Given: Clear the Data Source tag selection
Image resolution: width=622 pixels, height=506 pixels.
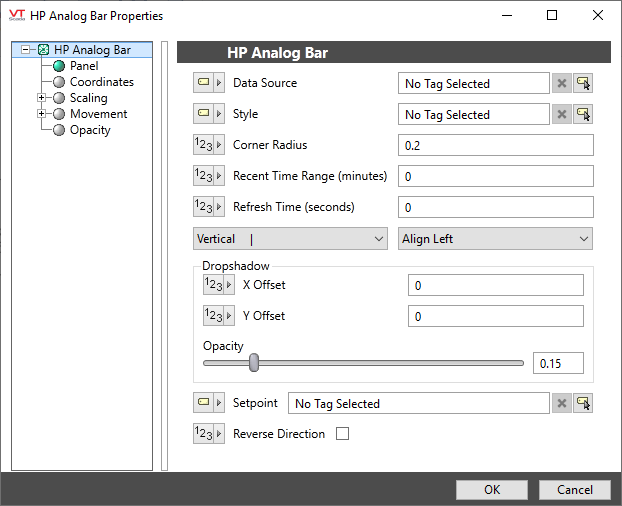Looking at the screenshot, I should pyautogui.click(x=562, y=84).
